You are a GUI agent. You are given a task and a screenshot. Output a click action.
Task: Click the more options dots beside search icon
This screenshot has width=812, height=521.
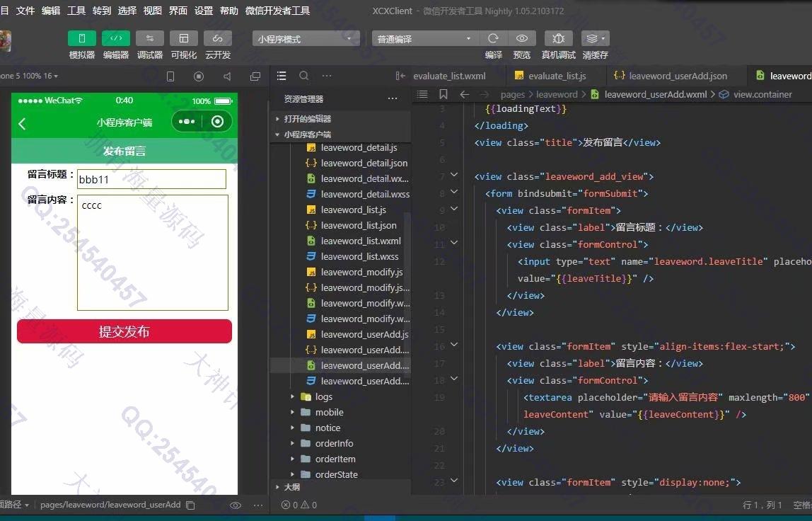pos(327,76)
